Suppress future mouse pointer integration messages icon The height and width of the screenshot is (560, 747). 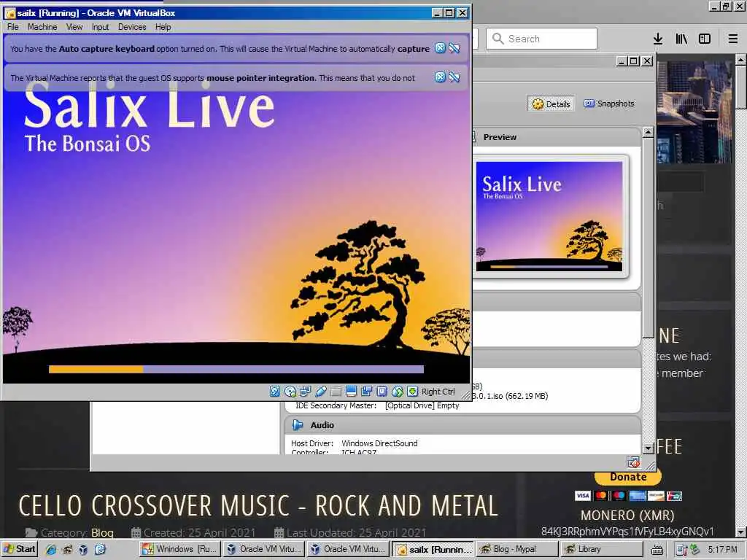pos(454,77)
